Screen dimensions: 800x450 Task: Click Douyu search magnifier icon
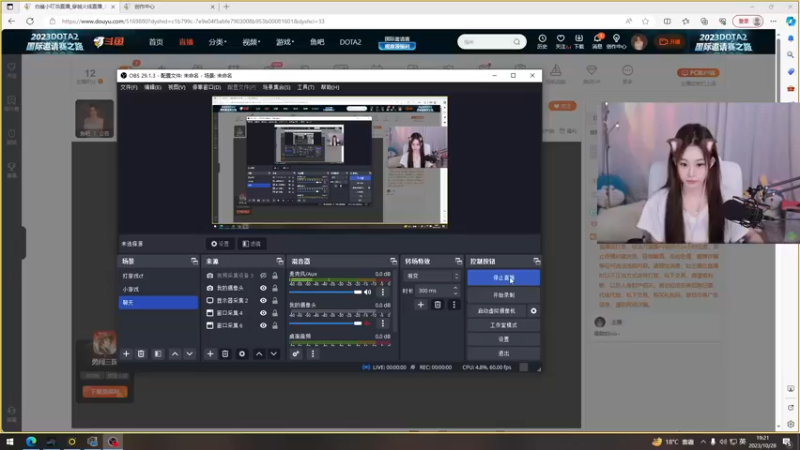[517, 42]
